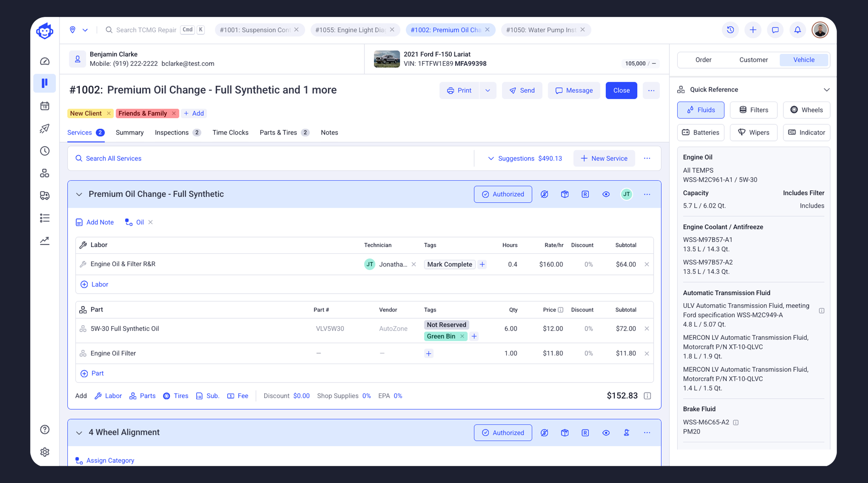Open the dashboard gauge icon in sidebar
The width and height of the screenshot is (868, 483).
coord(45,61)
